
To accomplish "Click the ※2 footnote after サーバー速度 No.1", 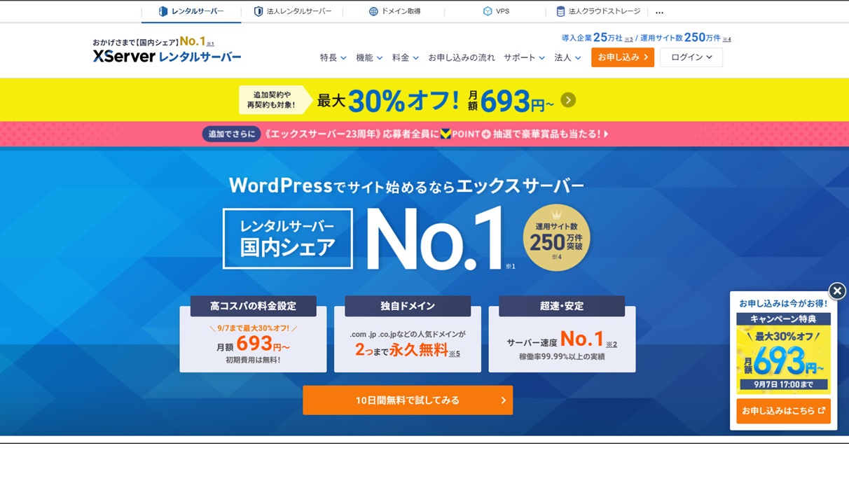I will (x=612, y=344).
